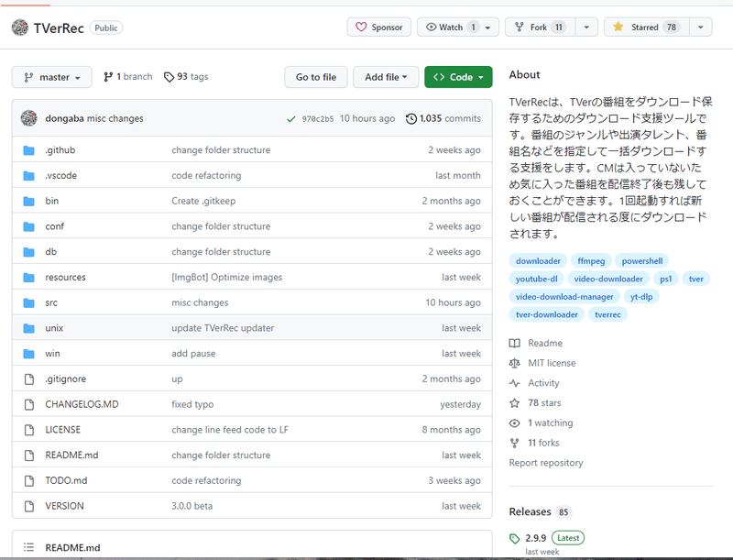Select the video-download-manager topic tag
The image size is (733, 560).
564,297
